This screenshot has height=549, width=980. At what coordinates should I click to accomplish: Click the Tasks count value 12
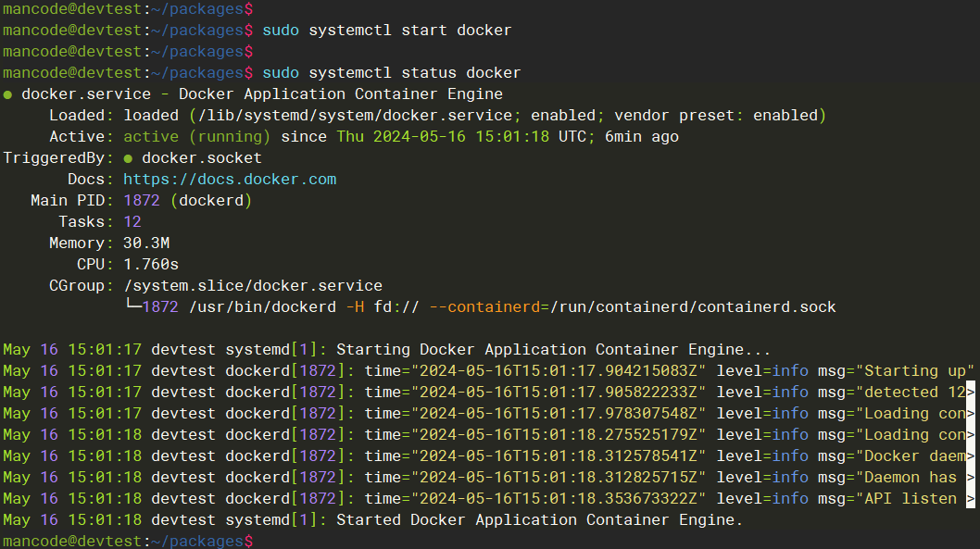[132, 221]
